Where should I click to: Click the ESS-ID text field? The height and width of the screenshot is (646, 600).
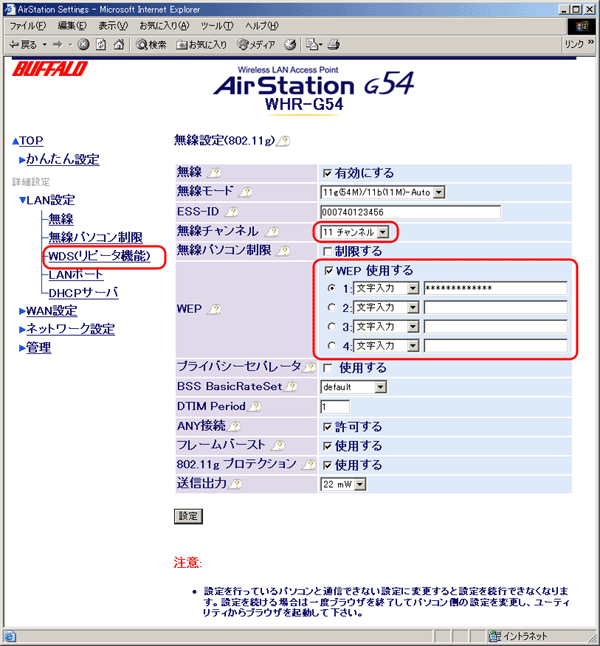tap(410, 212)
